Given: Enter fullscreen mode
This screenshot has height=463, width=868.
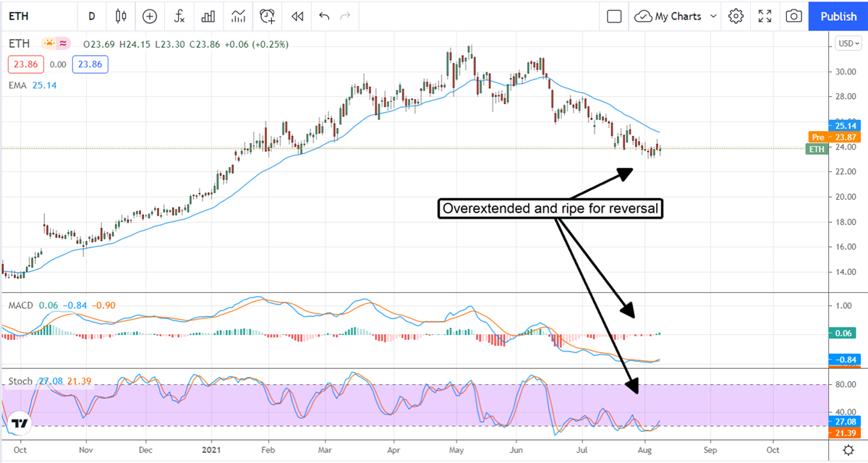Looking at the screenshot, I should tap(765, 16).
